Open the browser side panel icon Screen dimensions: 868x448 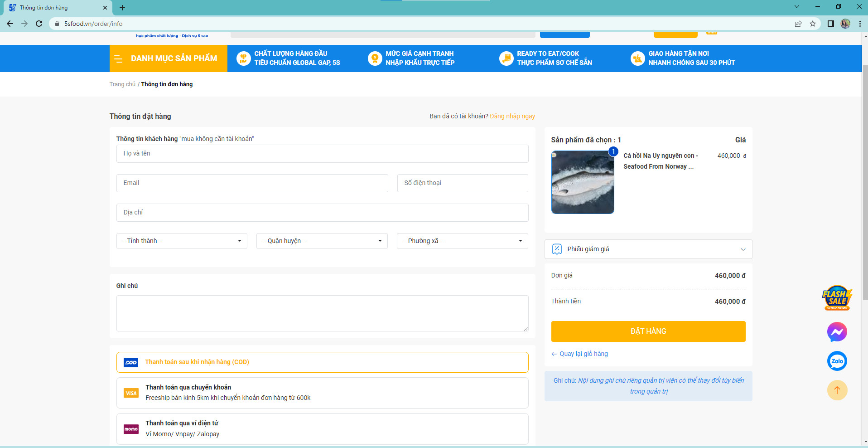tap(830, 24)
